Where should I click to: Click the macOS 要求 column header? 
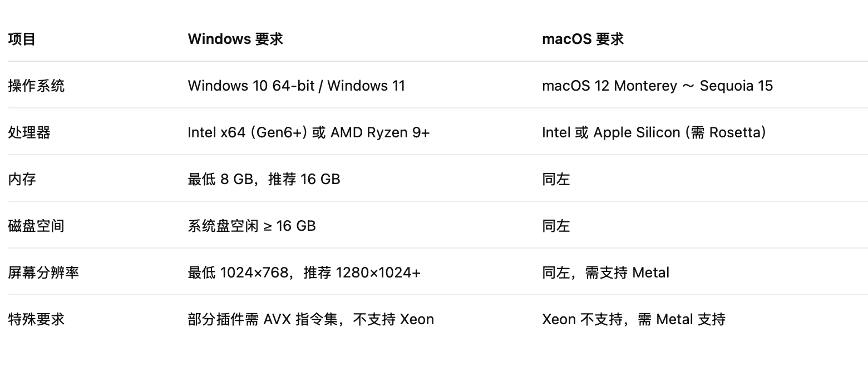click(583, 39)
